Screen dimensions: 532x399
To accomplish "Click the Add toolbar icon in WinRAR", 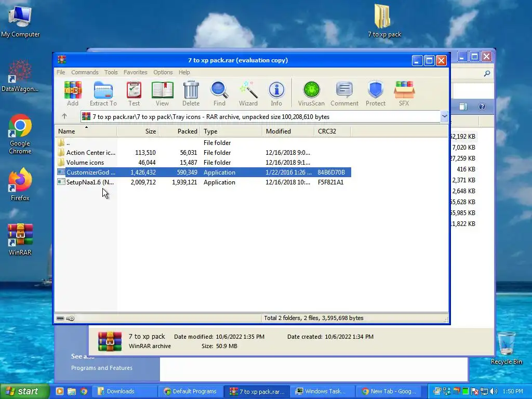I will [73, 94].
